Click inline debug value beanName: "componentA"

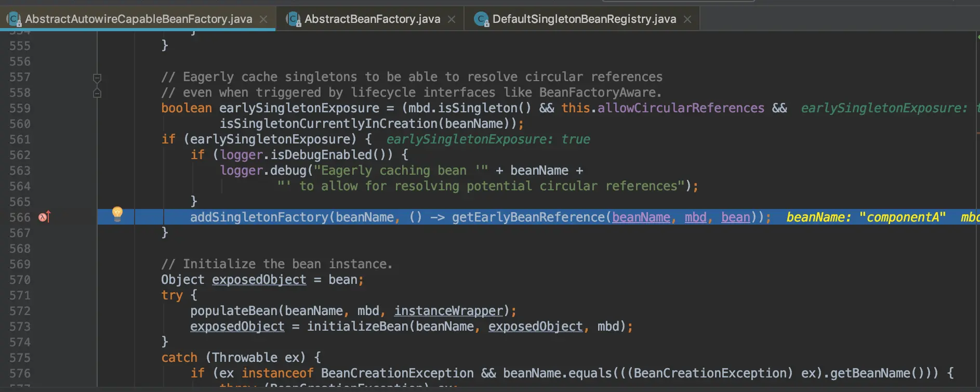(866, 217)
